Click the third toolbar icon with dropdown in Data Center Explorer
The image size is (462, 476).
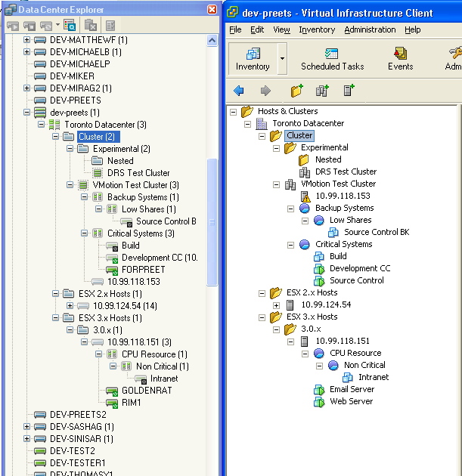[46, 26]
